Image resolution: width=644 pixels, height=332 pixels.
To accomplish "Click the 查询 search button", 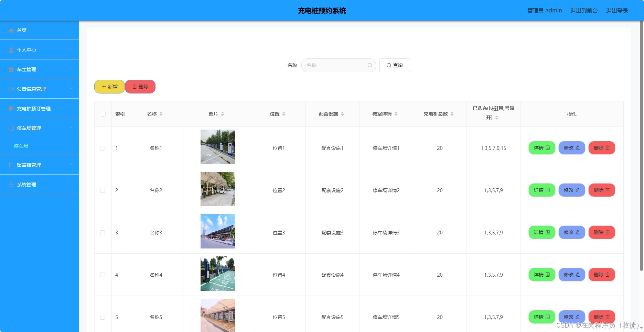I will pyautogui.click(x=395, y=65).
